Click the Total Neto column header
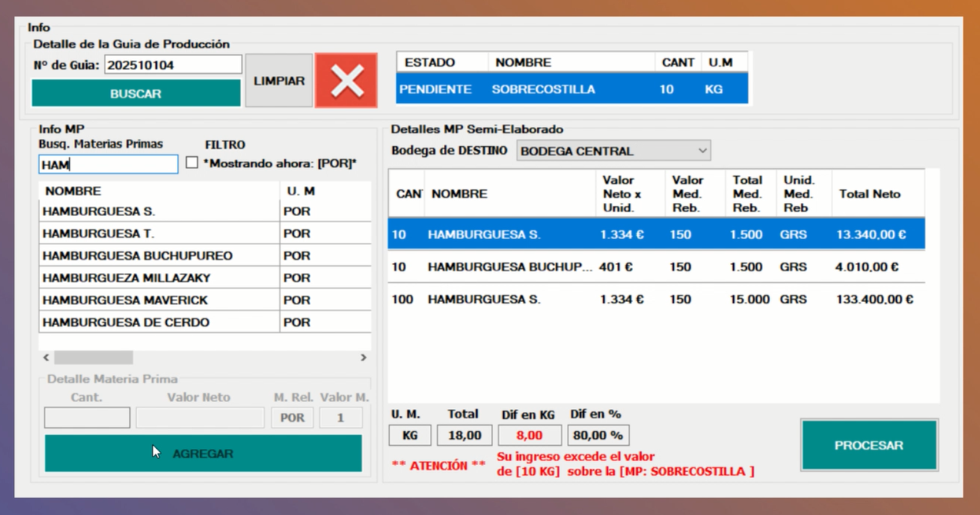 coord(869,194)
